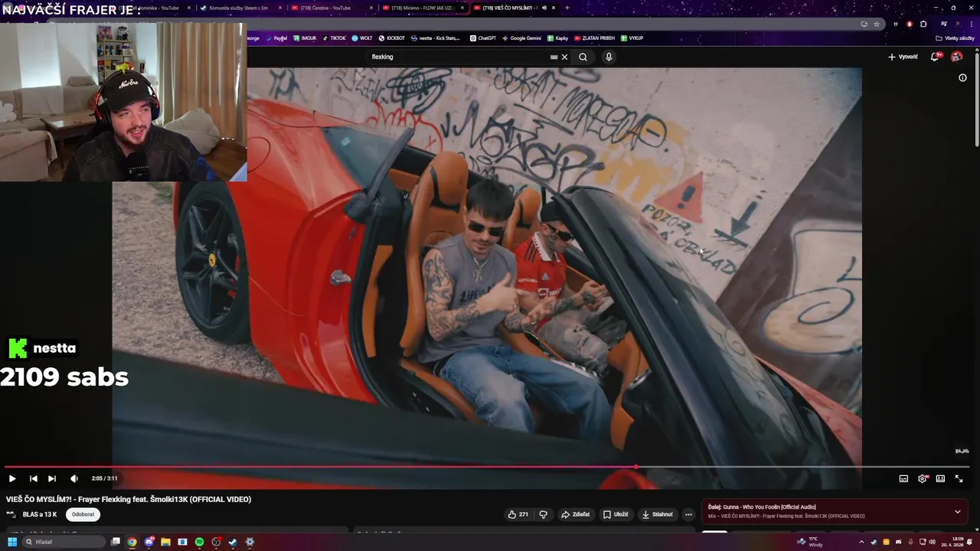
Task: Open ZLATAN PRIBEH bookmark
Action: click(x=595, y=38)
